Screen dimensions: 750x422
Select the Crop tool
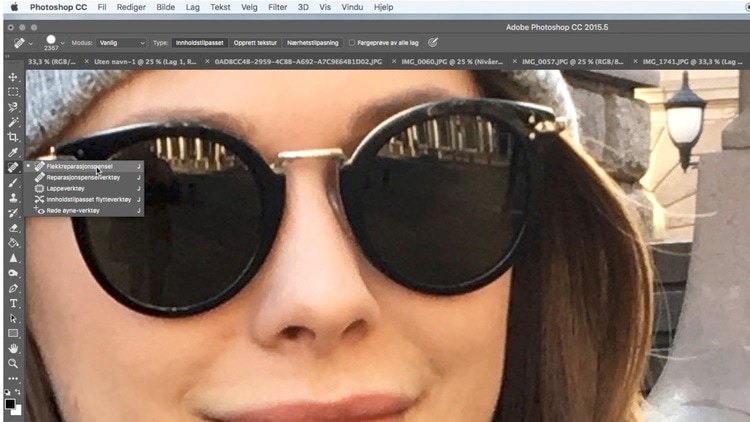tap(13, 137)
